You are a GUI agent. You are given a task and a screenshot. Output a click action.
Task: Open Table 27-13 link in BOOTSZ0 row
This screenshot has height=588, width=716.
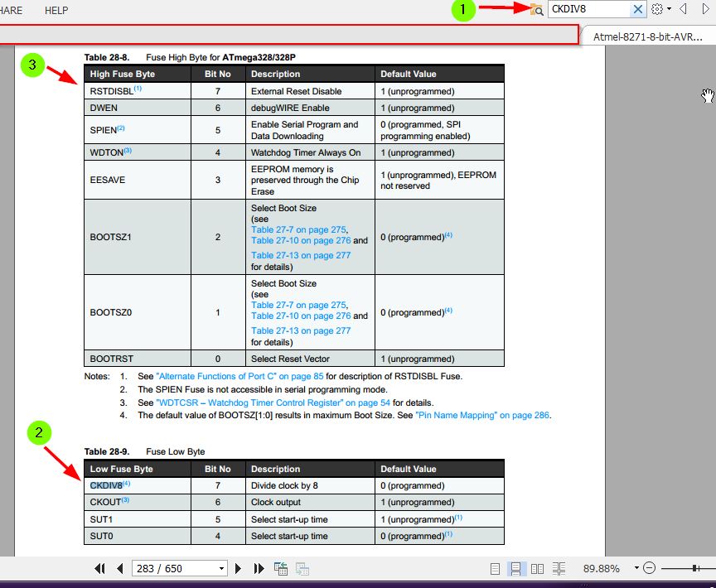coord(301,330)
